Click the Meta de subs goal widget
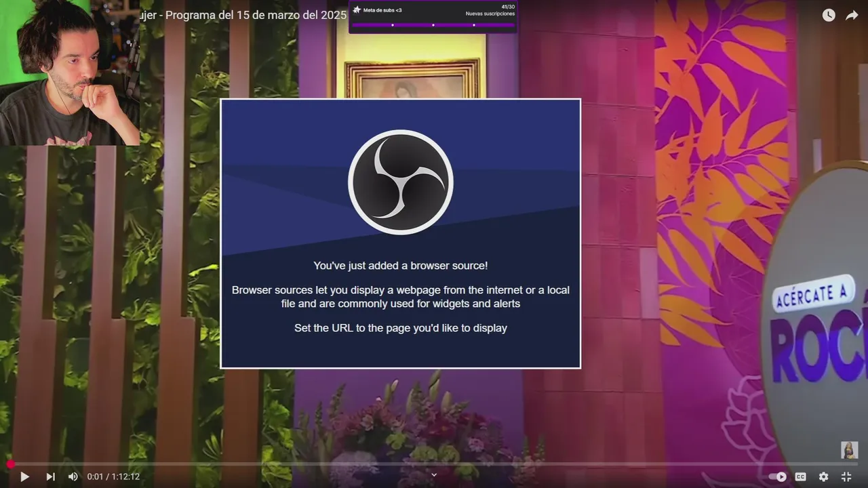868x488 pixels. tap(433, 17)
